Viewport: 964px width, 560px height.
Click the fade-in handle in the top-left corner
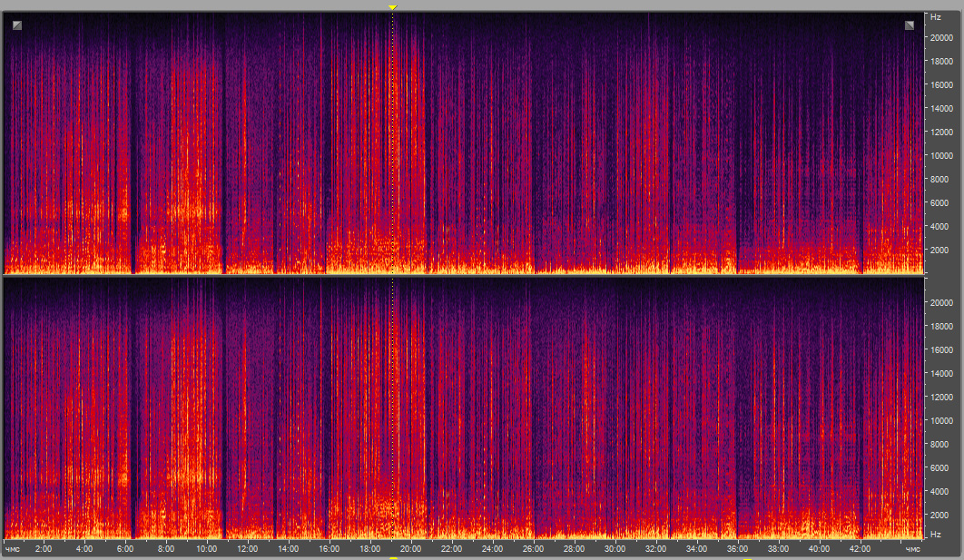pos(16,25)
